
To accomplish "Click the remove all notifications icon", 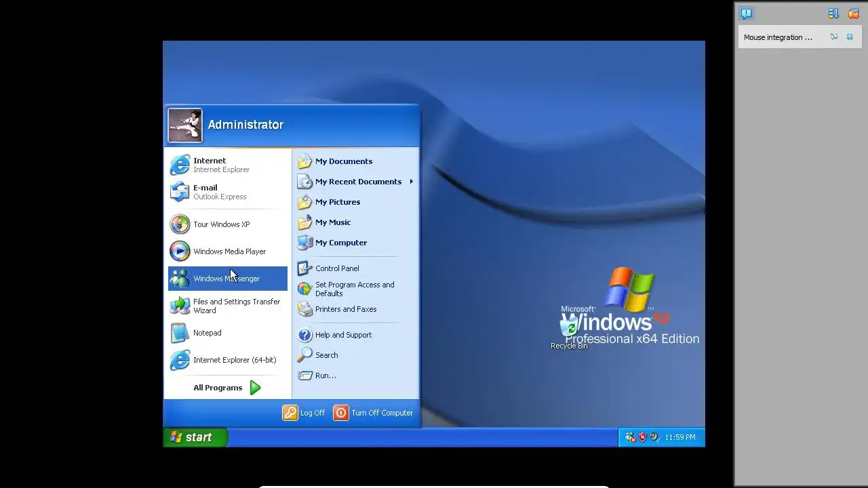I will click(x=854, y=14).
